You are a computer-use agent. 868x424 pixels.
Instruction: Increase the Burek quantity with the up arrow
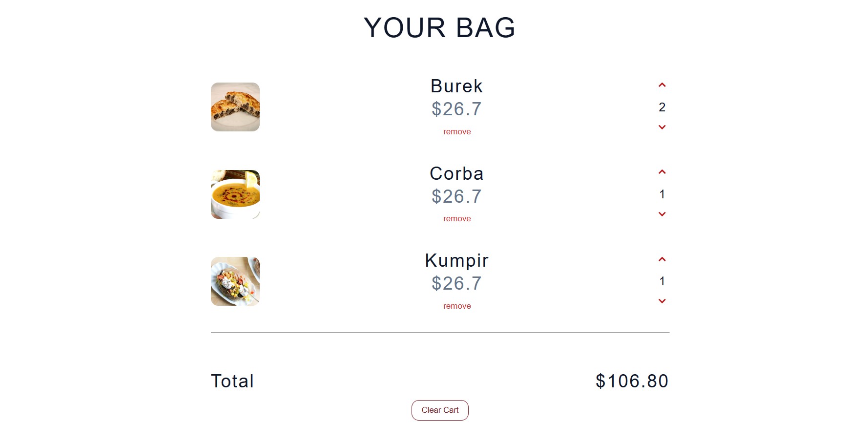point(662,85)
